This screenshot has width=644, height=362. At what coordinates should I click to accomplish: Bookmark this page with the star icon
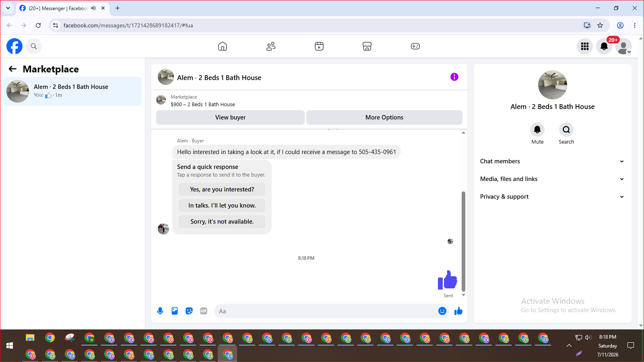point(600,25)
